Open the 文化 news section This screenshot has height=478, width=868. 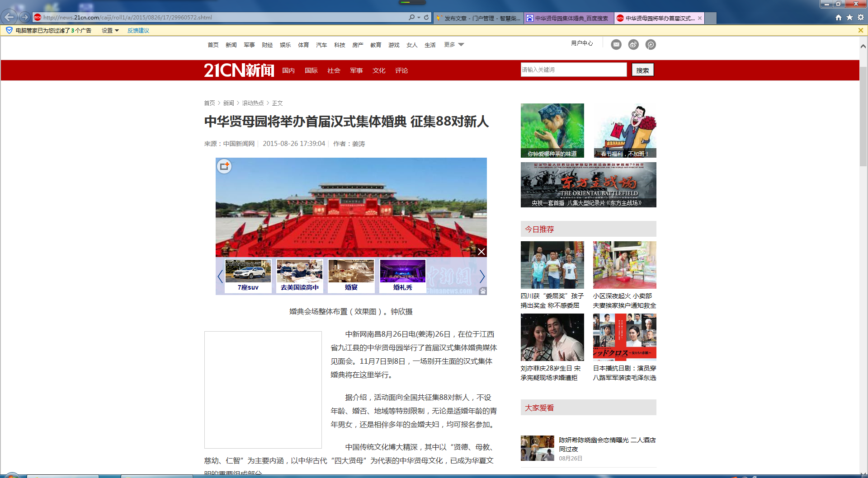tap(379, 70)
